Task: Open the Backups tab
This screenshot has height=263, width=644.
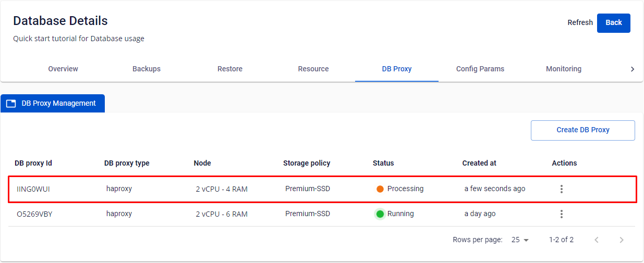Action: point(147,69)
